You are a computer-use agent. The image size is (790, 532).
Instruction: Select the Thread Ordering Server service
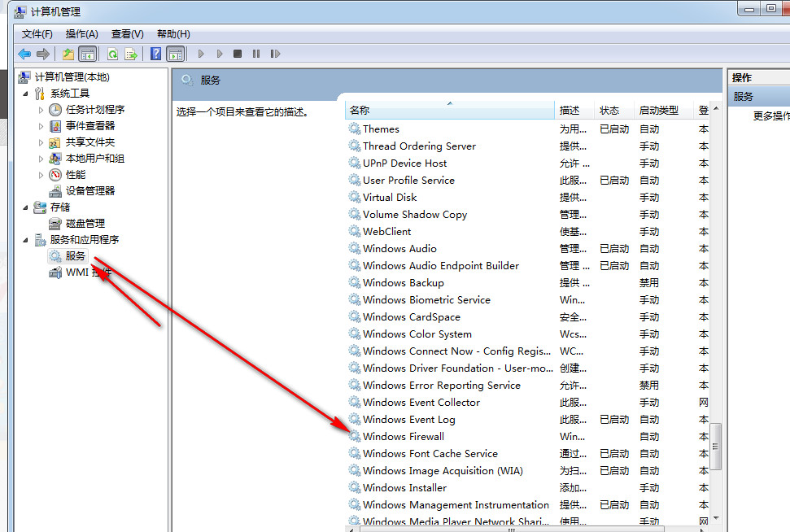(x=419, y=146)
